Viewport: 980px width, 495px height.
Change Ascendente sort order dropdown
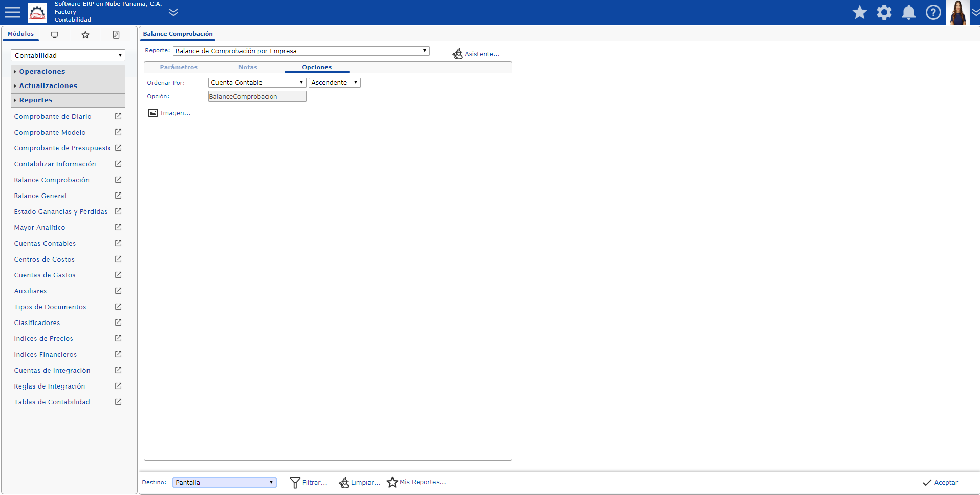[335, 82]
